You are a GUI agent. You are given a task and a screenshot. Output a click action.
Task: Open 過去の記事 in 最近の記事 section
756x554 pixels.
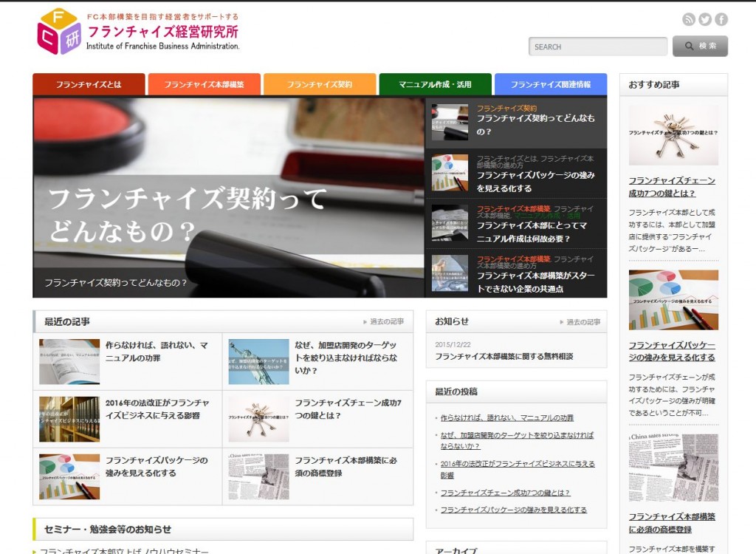(388, 321)
